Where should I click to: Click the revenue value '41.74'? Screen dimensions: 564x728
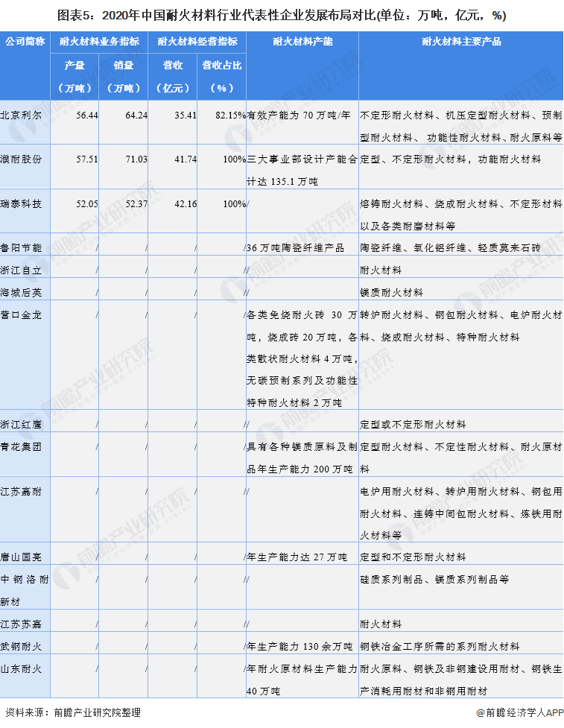pos(186,159)
